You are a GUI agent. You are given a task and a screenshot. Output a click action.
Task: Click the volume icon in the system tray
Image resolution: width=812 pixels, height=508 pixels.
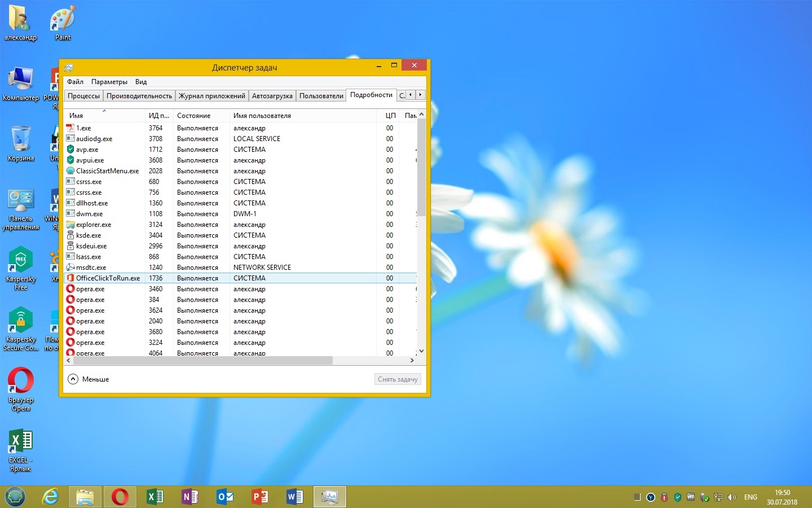coord(732,497)
